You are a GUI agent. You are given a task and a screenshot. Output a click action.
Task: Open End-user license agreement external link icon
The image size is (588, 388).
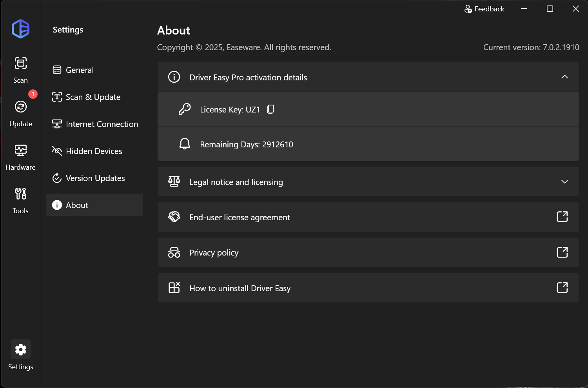(562, 217)
